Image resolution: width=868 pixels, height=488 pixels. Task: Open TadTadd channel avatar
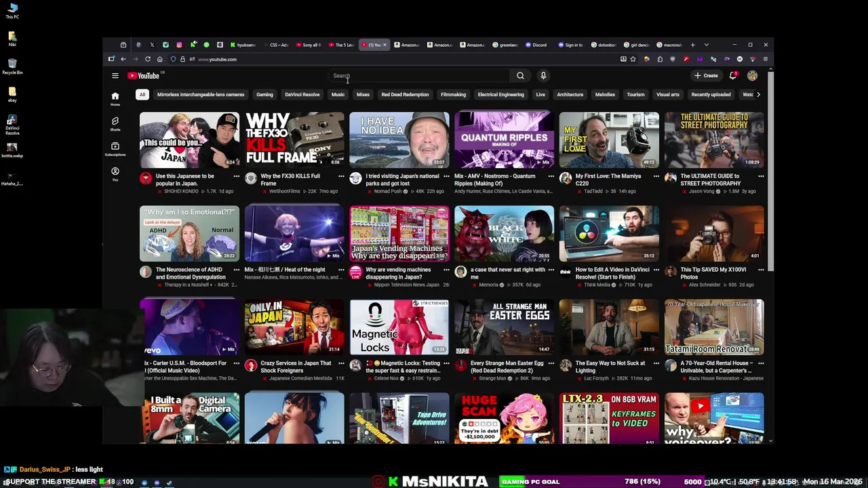coord(566,178)
